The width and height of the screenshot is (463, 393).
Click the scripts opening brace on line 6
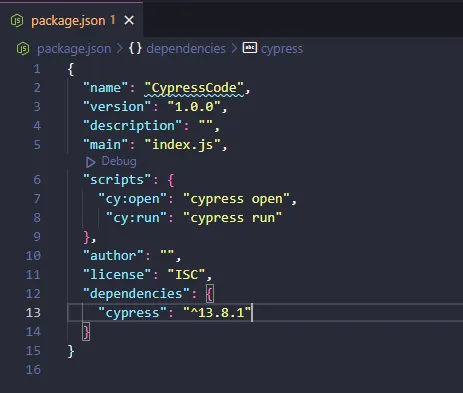pyautogui.click(x=171, y=180)
